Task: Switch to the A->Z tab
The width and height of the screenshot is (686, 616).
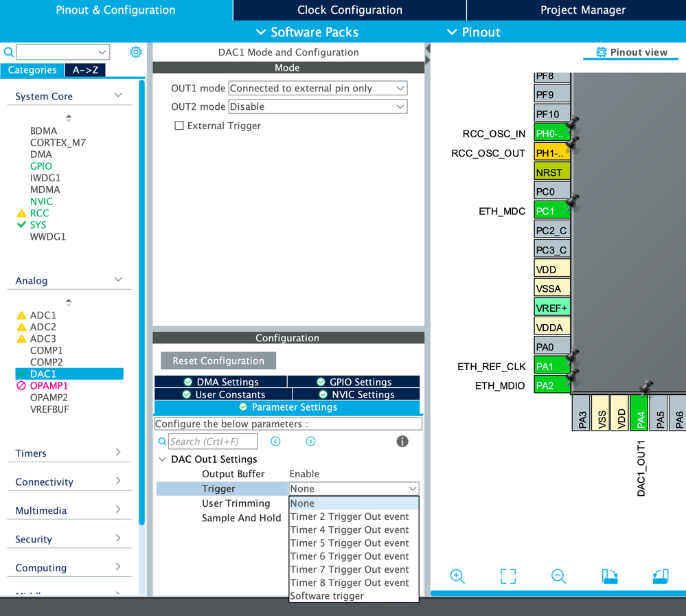Action: (x=85, y=70)
